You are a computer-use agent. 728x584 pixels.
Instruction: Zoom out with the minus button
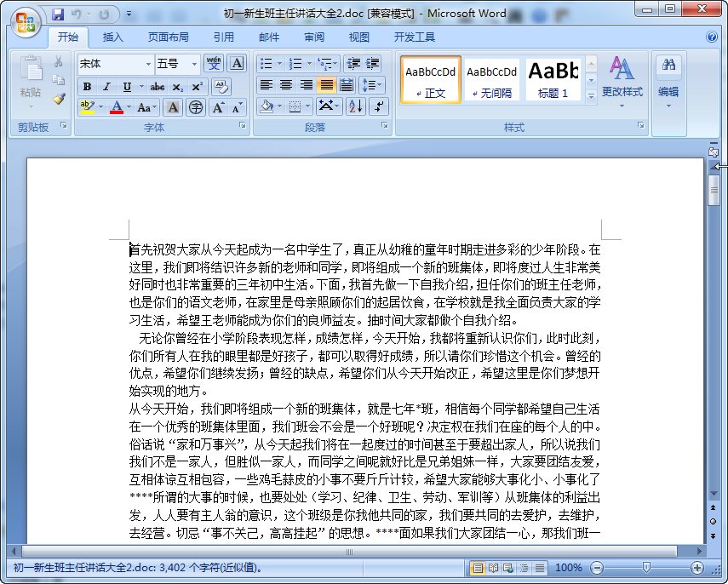(x=597, y=568)
